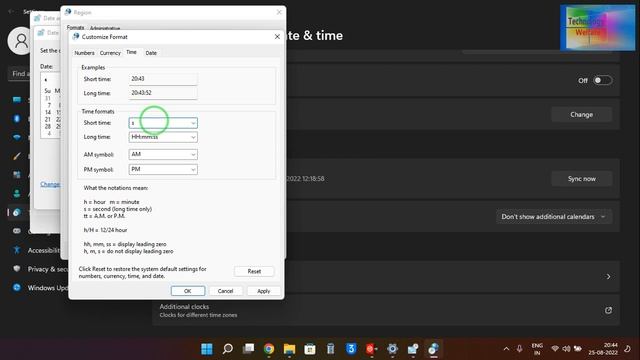Click the user profile avatar in Settings
640x360 pixels.
click(19, 41)
